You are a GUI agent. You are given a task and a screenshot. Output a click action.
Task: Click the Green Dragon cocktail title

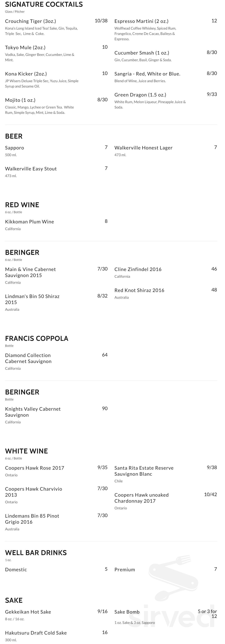point(140,95)
